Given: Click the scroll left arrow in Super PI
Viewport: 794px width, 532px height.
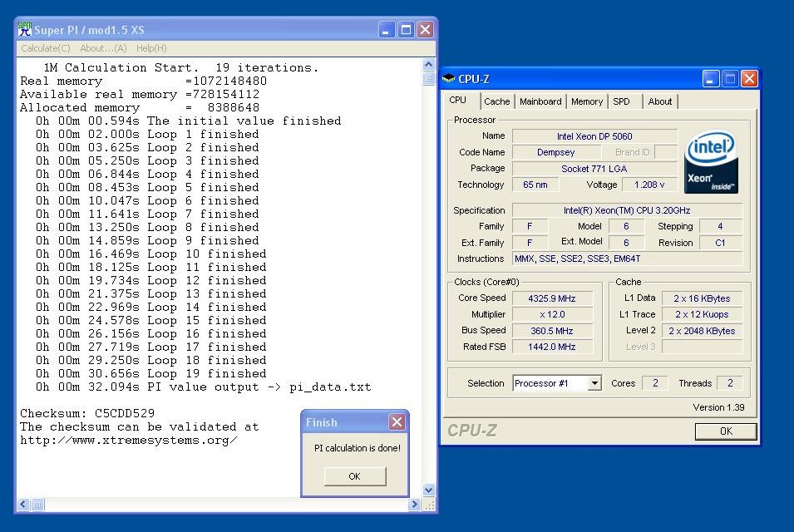Looking at the screenshot, I should pyautogui.click(x=23, y=505).
